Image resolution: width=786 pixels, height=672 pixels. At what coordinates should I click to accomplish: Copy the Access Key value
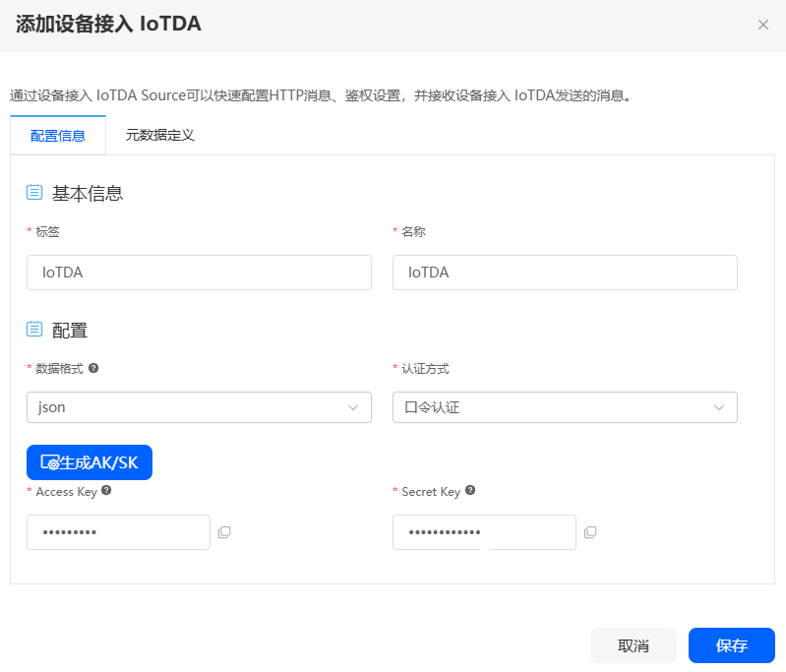[224, 532]
